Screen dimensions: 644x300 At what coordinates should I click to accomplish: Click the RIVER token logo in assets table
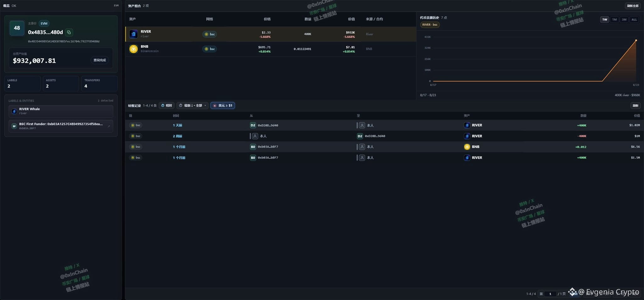[x=133, y=34]
